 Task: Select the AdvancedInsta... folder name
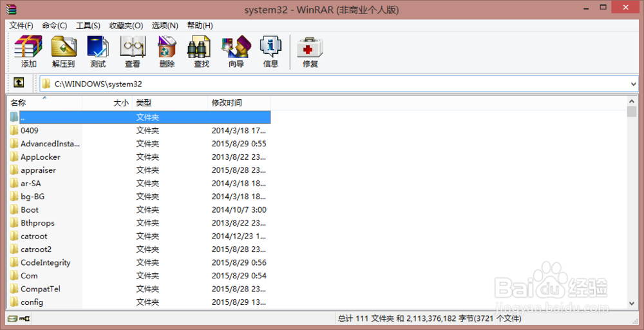point(50,144)
